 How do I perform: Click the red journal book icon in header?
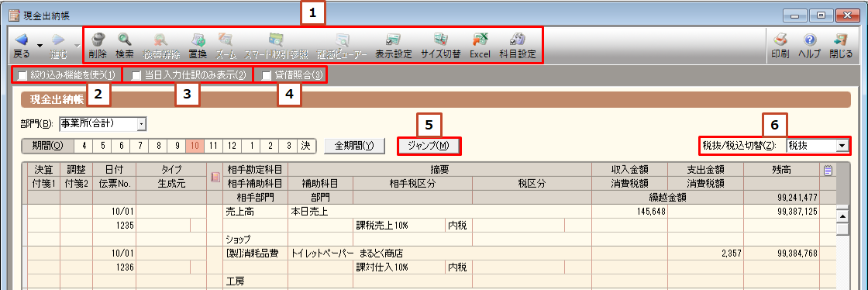click(215, 177)
